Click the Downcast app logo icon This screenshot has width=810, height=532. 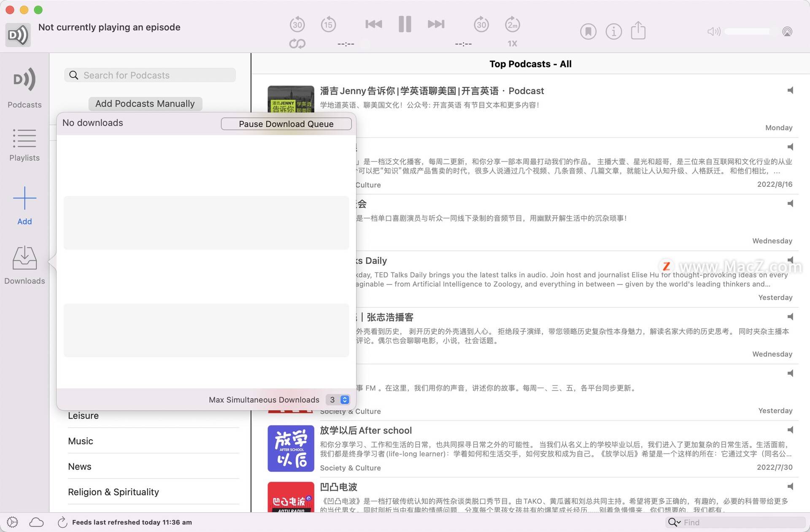pos(18,35)
